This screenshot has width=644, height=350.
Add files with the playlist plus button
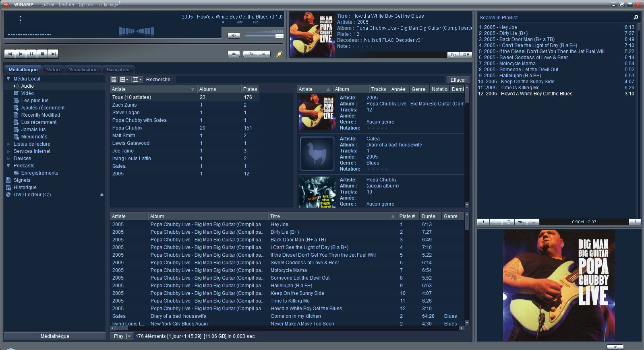[x=483, y=222]
